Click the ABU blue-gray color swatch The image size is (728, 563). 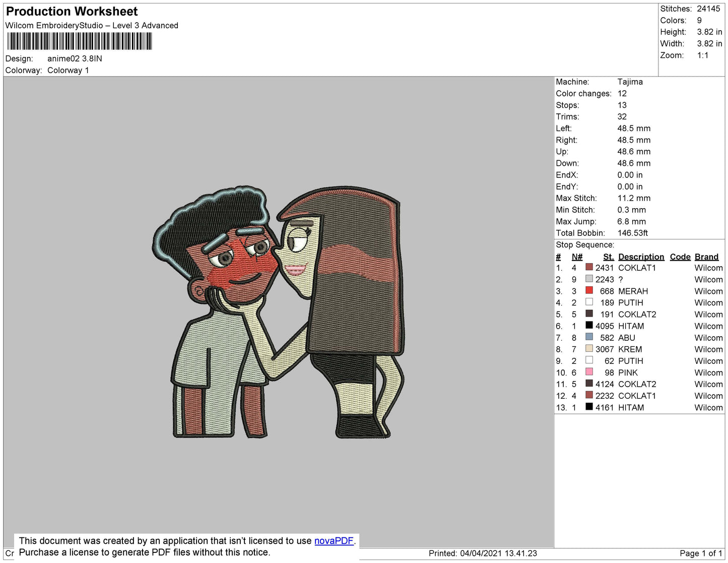pos(589,337)
